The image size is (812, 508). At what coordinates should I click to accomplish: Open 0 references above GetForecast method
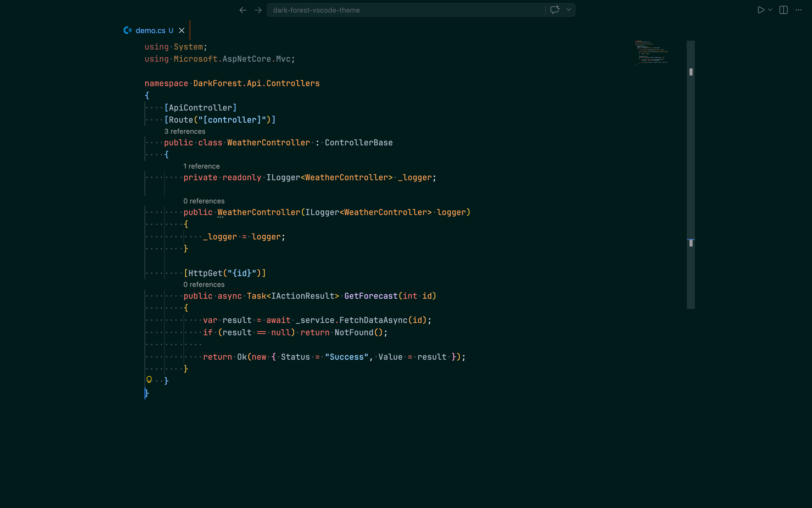[x=204, y=284]
